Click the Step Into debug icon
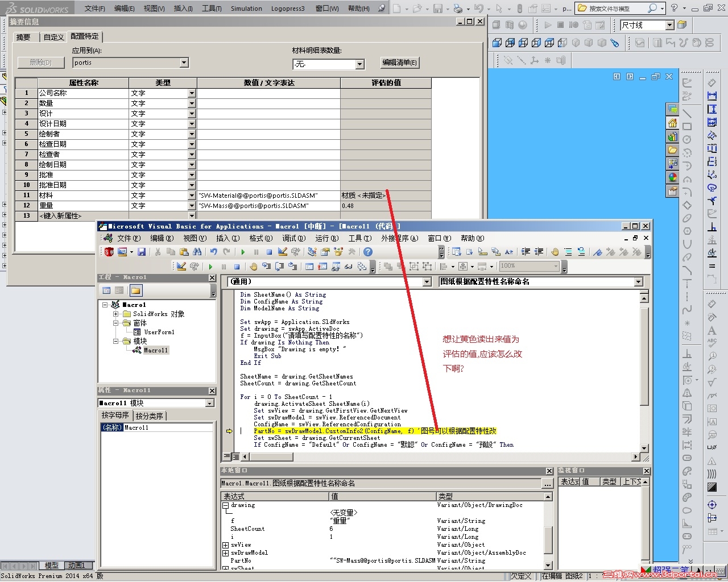The width and height of the screenshot is (728, 582). (266, 266)
